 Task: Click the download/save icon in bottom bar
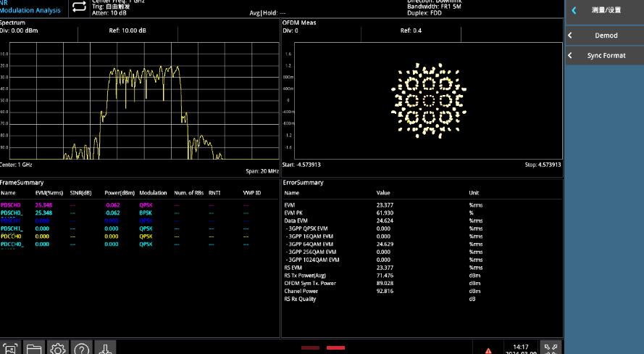pos(105,348)
